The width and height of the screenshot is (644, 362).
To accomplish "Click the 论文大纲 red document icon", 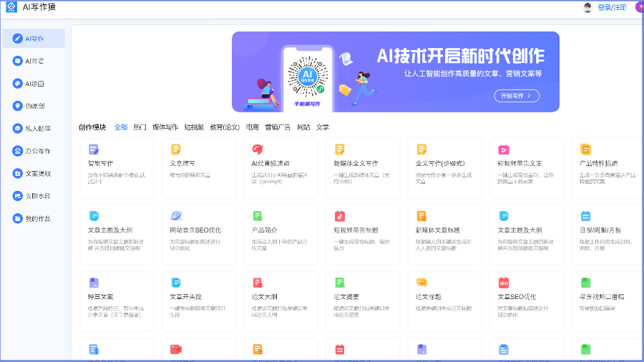I will (x=258, y=283).
